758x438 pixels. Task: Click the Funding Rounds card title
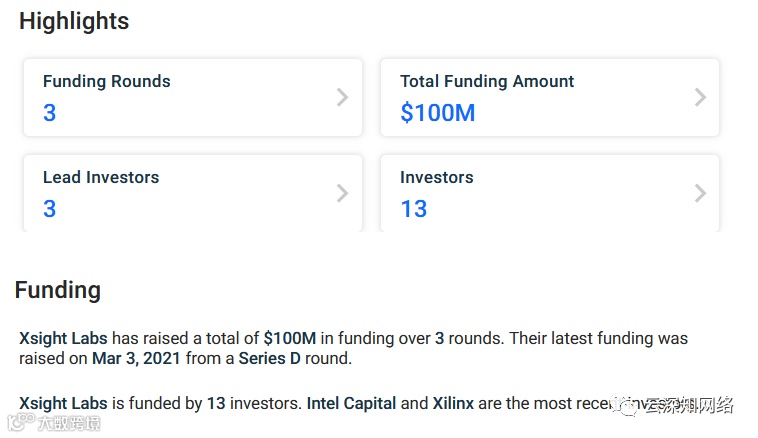pos(106,82)
